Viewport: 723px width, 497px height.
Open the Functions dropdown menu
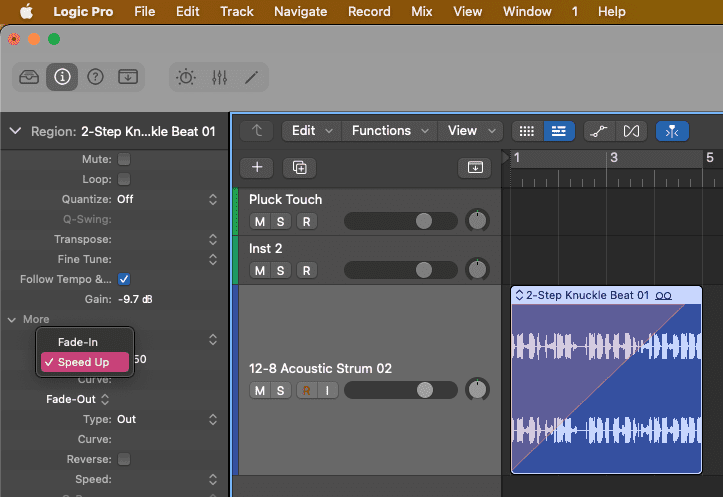click(390, 131)
